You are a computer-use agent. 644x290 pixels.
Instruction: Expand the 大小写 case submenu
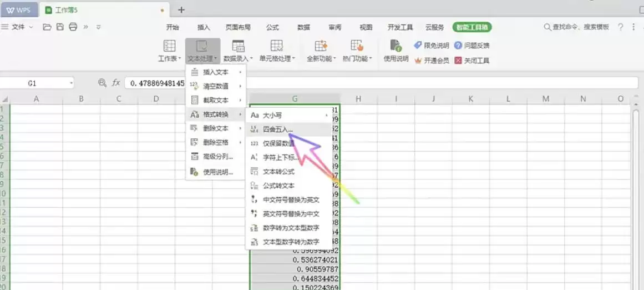coord(288,116)
